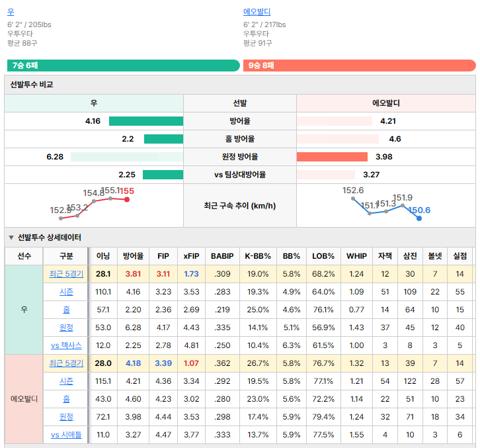Click the blue 150.6 velocity point
480x448 pixels.
pyautogui.click(x=419, y=218)
